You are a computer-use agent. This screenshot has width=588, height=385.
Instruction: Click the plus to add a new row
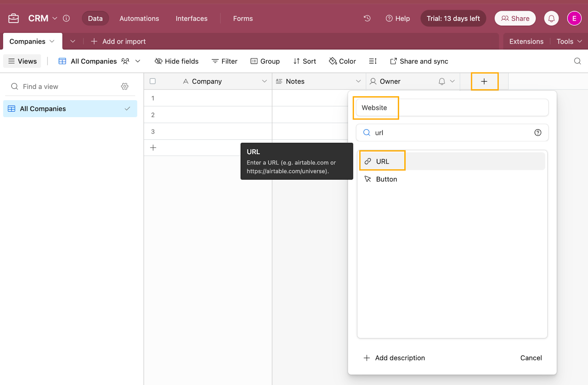[153, 148]
